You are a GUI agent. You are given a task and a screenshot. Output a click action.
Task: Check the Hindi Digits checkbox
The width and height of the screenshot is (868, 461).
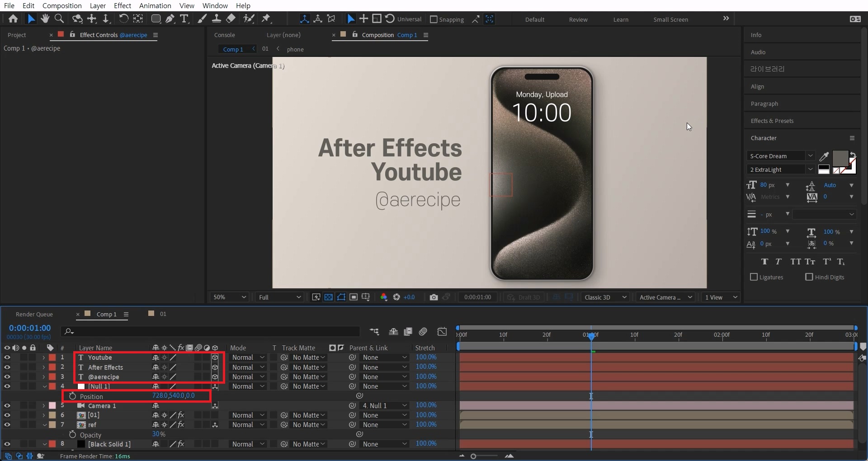(x=809, y=277)
